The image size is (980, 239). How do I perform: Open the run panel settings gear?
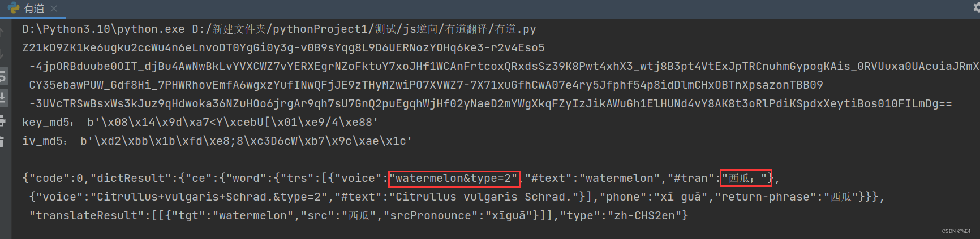[976, 7]
